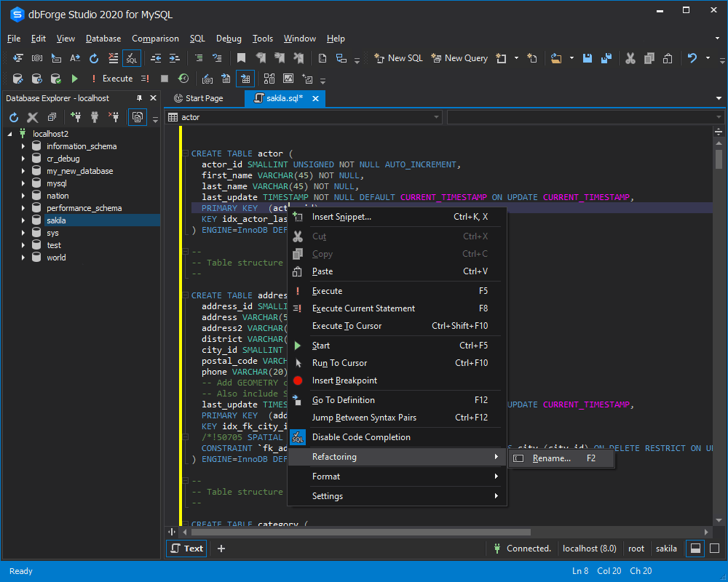Image resolution: width=728 pixels, height=582 pixels.
Task: Click the Toggle Bookmark icon
Action: [242, 58]
